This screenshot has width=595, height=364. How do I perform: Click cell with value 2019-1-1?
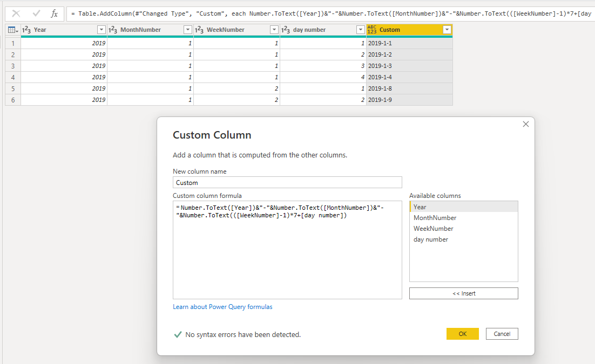pos(409,43)
